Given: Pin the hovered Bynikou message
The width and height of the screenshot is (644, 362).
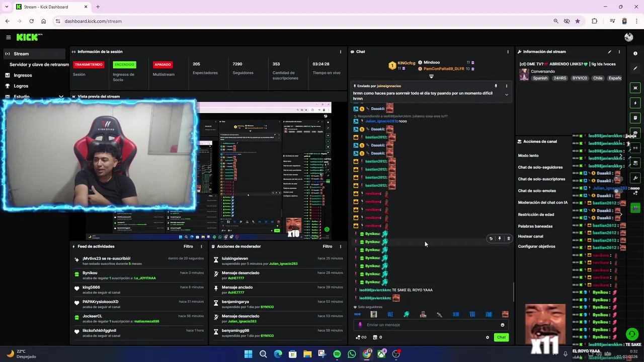Looking at the screenshot, I should pyautogui.click(x=500, y=239).
